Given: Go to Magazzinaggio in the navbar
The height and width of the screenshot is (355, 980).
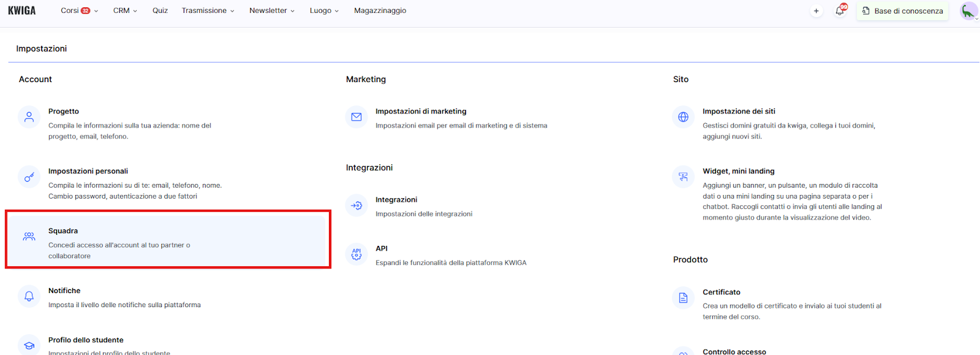Looking at the screenshot, I should point(380,10).
